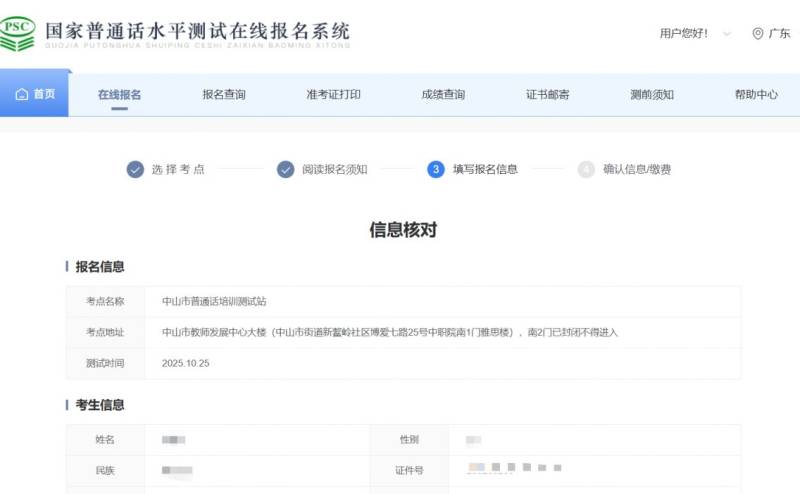This screenshot has width=800, height=494.
Task: Go to 准考证打印 page
Action: [333, 94]
